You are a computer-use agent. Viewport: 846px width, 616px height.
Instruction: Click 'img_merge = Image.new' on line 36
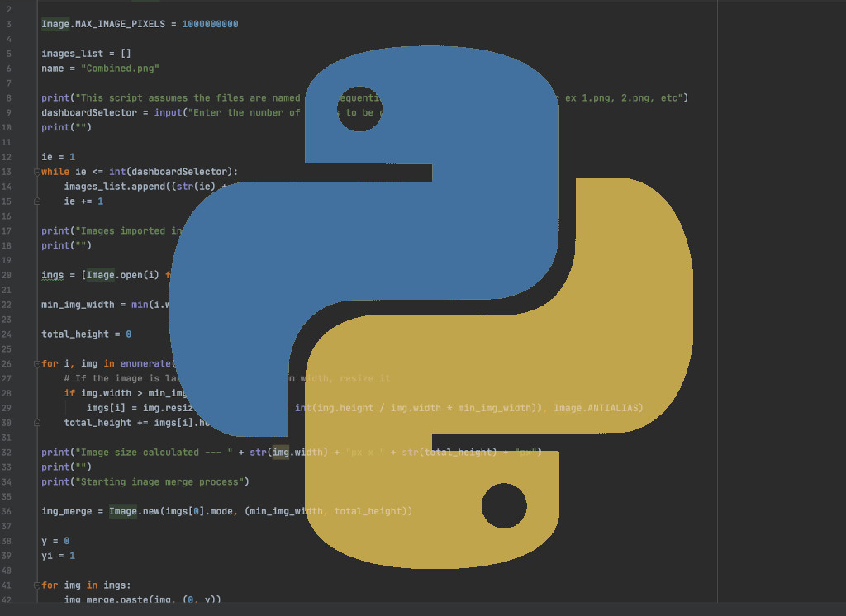(100, 511)
